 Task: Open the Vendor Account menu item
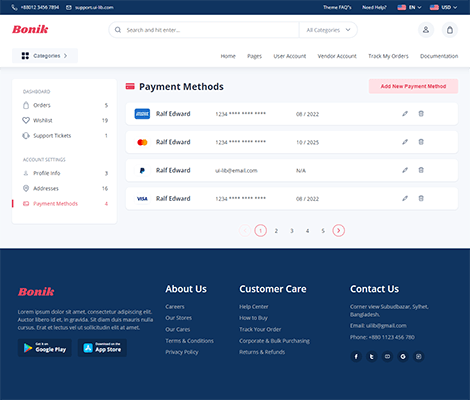point(337,56)
